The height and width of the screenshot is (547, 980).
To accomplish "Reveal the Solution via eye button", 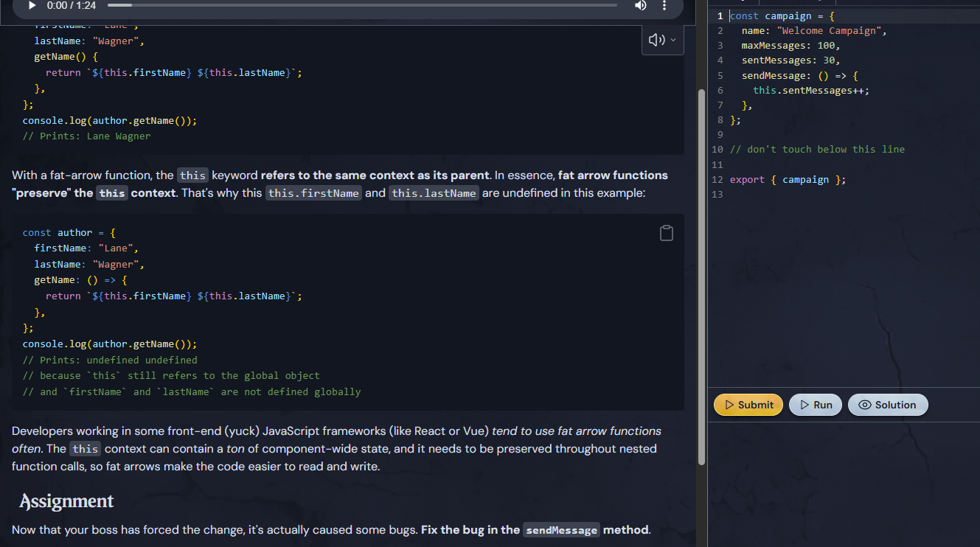I will [x=888, y=405].
